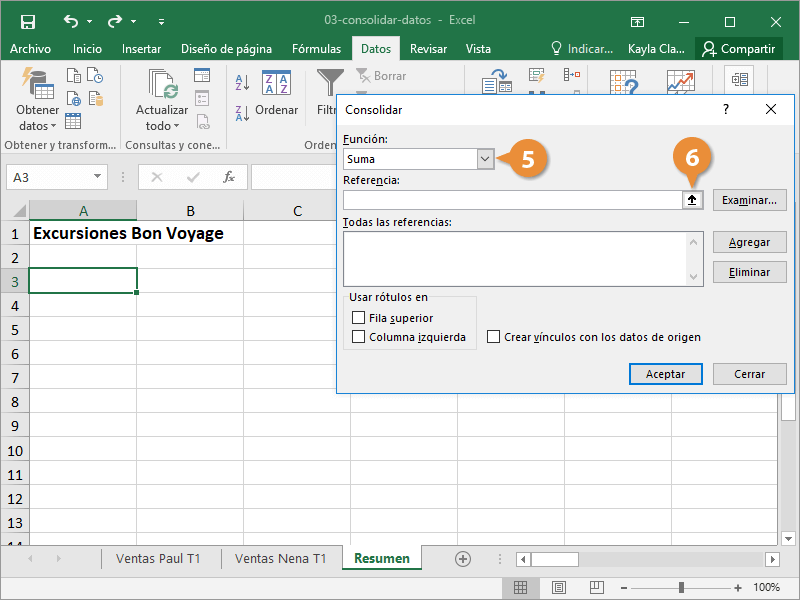Image resolution: width=800 pixels, height=600 pixels.
Task: Click the What-if analysis icon
Action: [x=623, y=82]
